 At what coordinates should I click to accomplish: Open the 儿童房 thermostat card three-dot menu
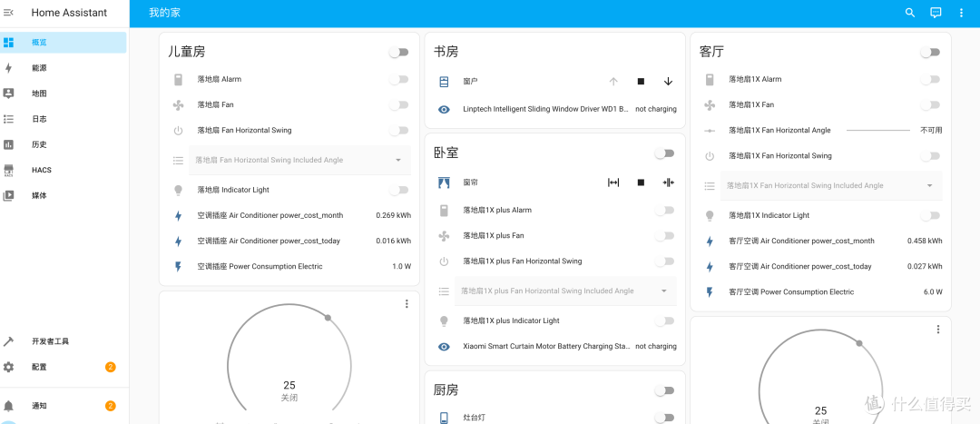coord(407,304)
